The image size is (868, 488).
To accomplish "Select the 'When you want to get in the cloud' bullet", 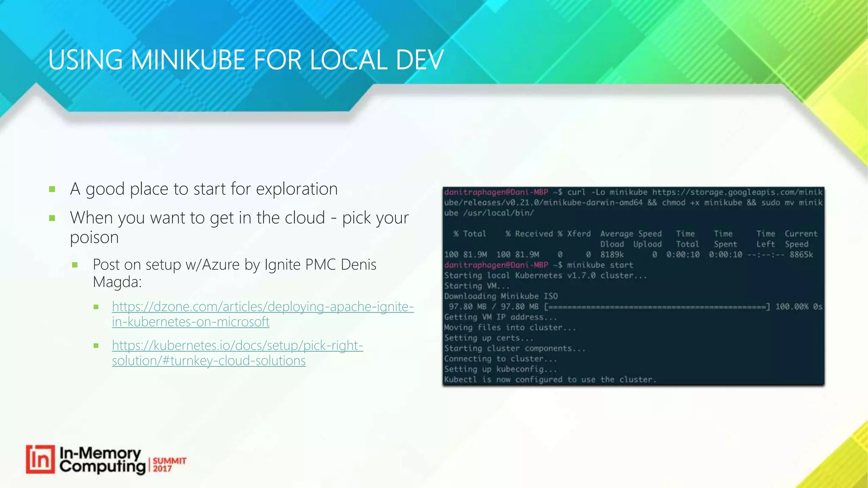I will (x=239, y=227).
